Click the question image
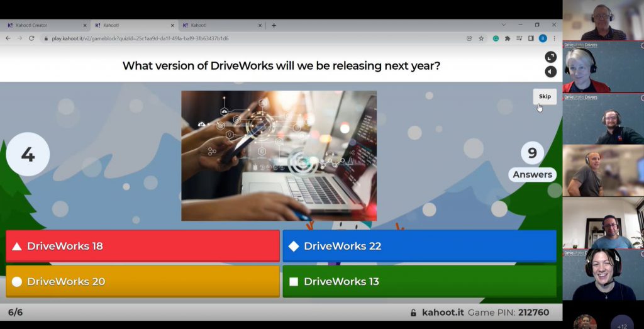The height and width of the screenshot is (329, 644). coord(279,155)
